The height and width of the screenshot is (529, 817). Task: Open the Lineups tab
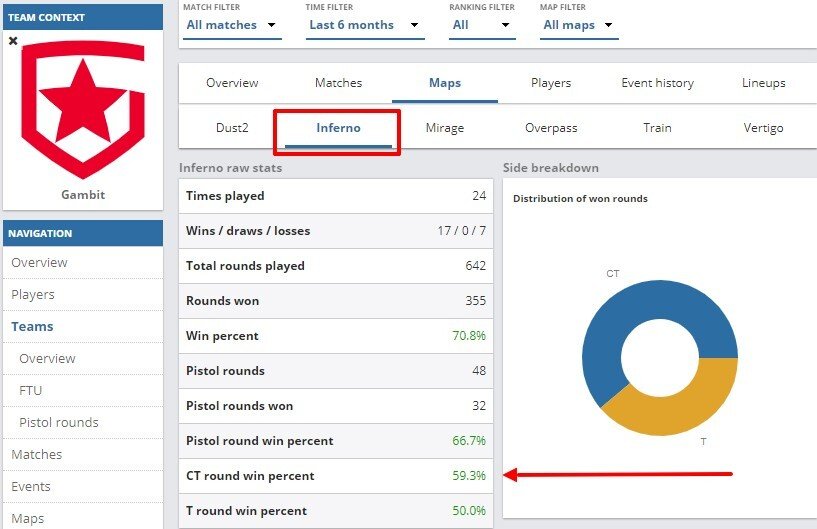[764, 83]
